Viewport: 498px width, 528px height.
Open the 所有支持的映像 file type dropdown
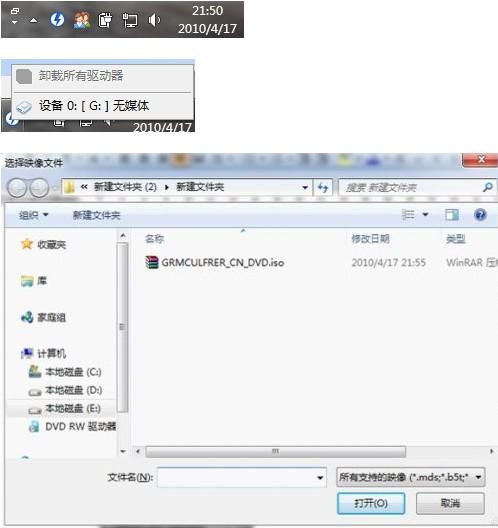click(x=410, y=477)
